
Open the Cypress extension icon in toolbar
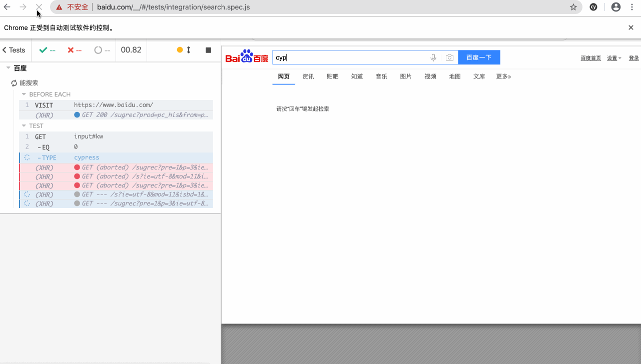593,7
